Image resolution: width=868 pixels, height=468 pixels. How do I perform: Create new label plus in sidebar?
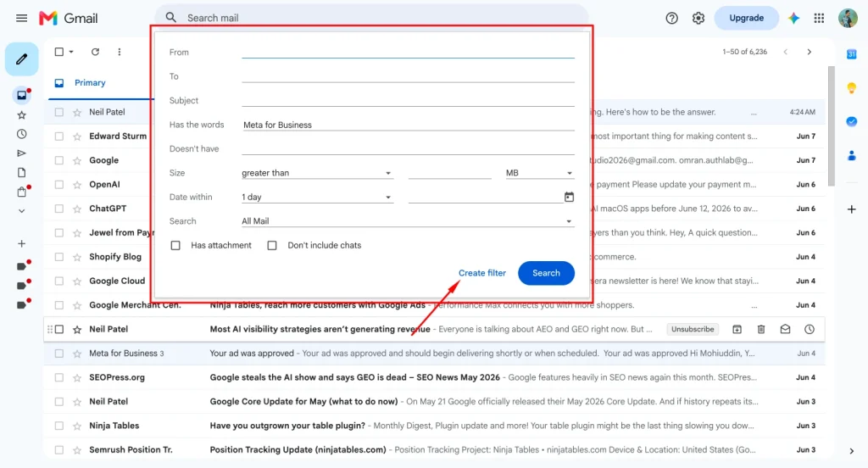(x=21, y=243)
